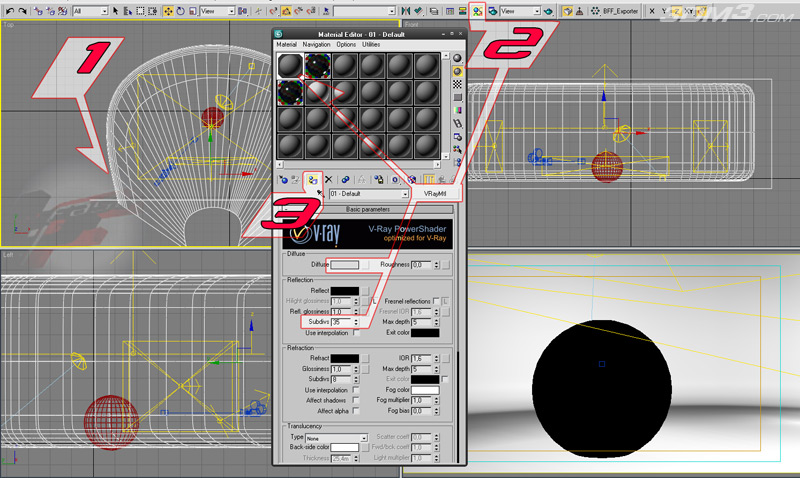800x478 pixels.
Task: Check the Affect shadows option
Action: [x=356, y=400]
